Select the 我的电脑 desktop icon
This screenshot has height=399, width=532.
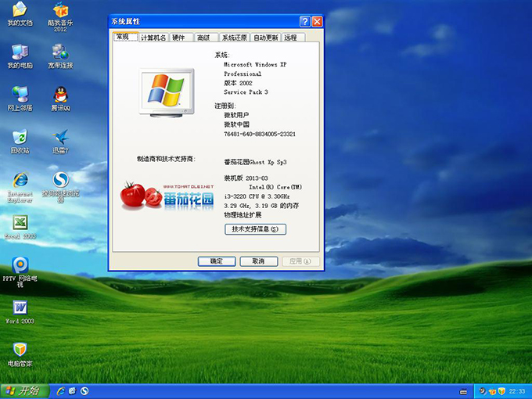click(20, 52)
